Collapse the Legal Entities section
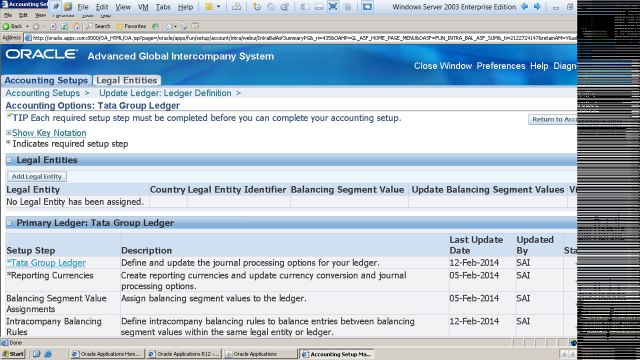Screen dimensions: 640x360 9,160
